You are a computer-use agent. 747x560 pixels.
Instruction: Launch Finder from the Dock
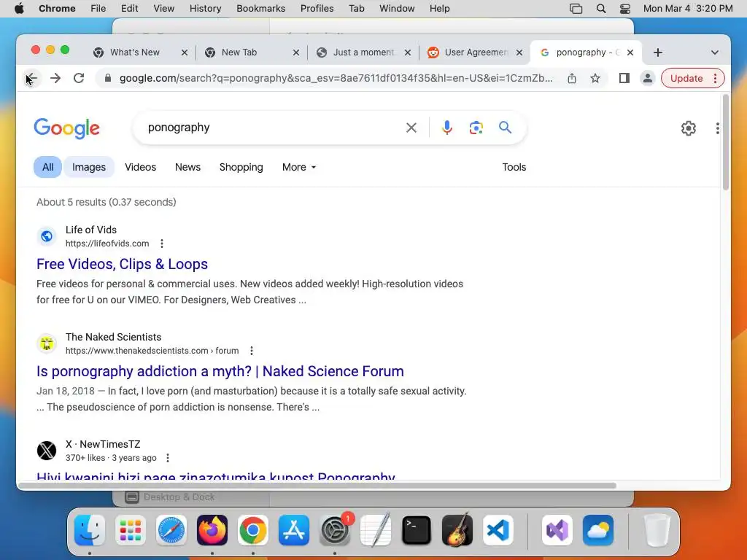90,529
